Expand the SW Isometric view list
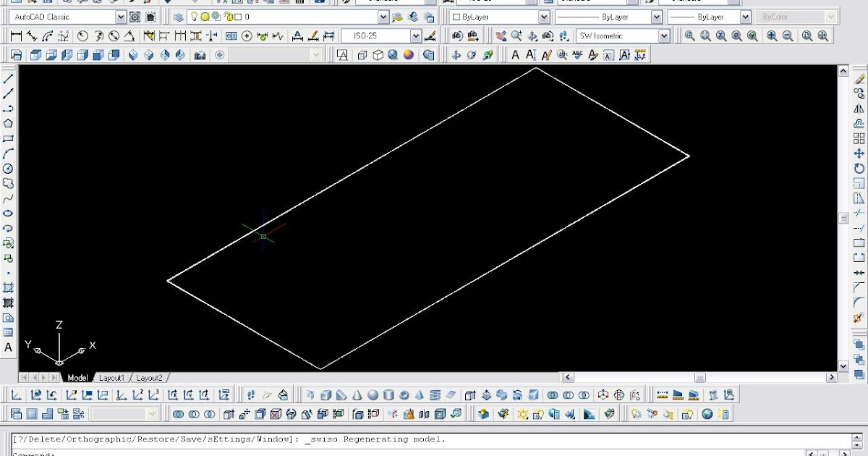This screenshot has width=868, height=456. point(664,35)
